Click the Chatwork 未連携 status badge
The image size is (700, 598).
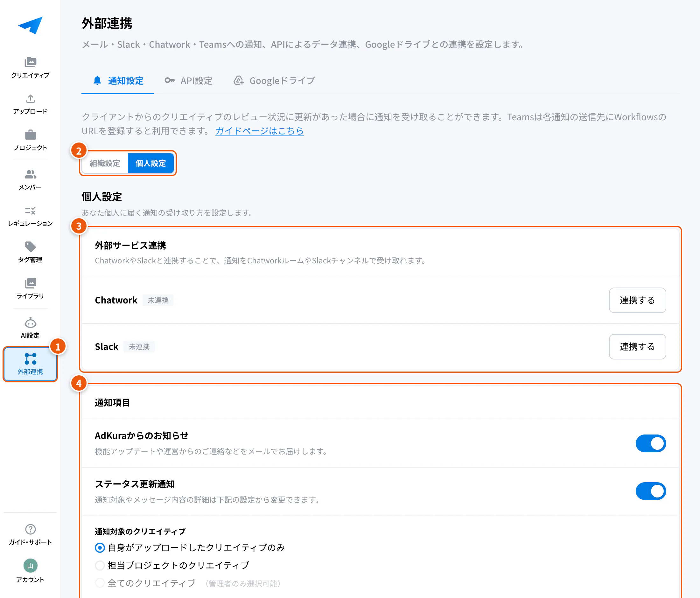pos(158,300)
